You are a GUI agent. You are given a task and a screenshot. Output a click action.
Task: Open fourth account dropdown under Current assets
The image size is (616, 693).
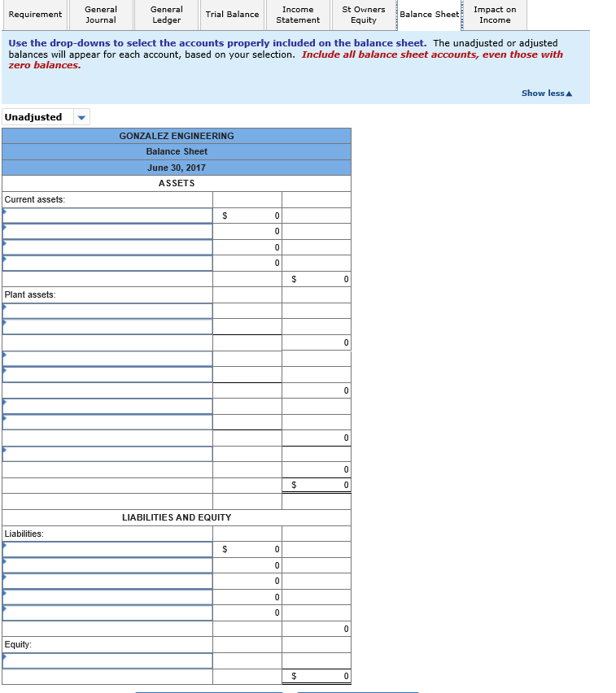click(107, 263)
